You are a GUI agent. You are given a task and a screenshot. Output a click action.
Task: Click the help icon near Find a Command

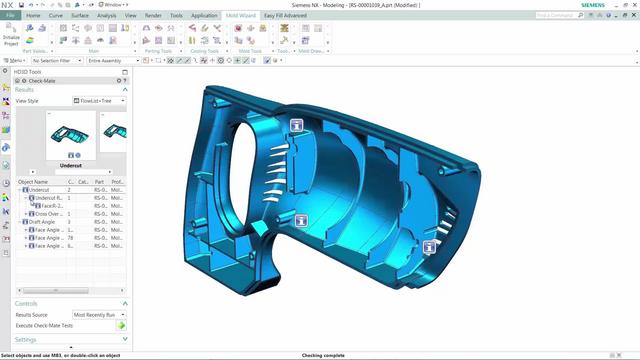609,15
